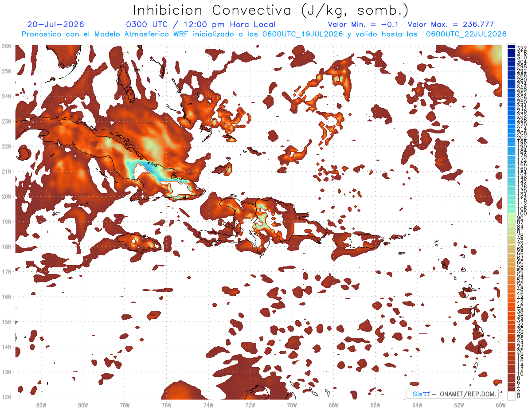Click the '19N' latitude label

[x=6, y=221]
